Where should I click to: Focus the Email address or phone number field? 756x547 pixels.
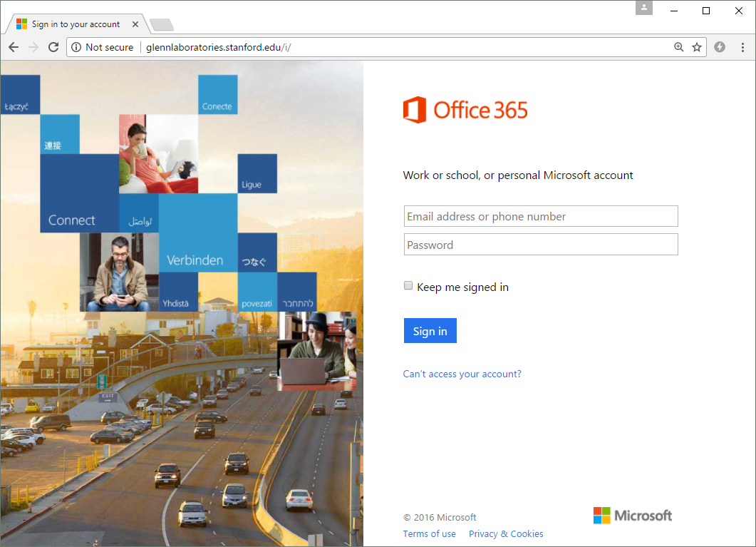click(541, 217)
